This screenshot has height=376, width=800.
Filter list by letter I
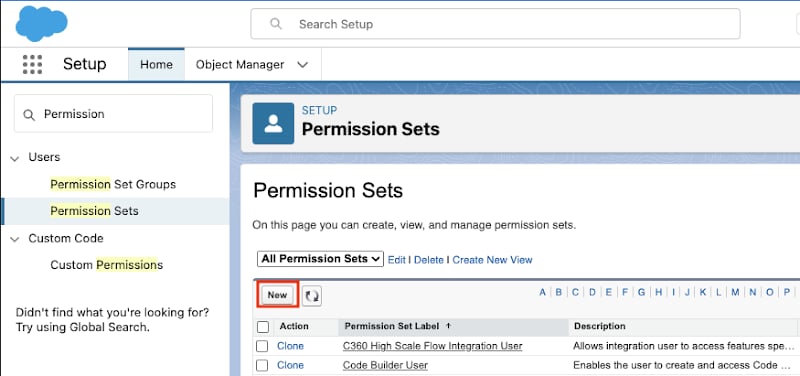point(673,292)
